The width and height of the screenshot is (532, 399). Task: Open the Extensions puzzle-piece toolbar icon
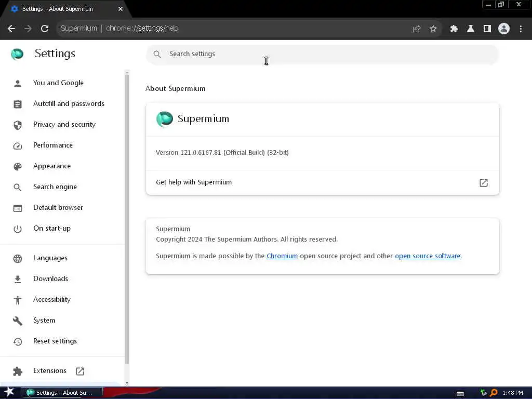(454, 29)
